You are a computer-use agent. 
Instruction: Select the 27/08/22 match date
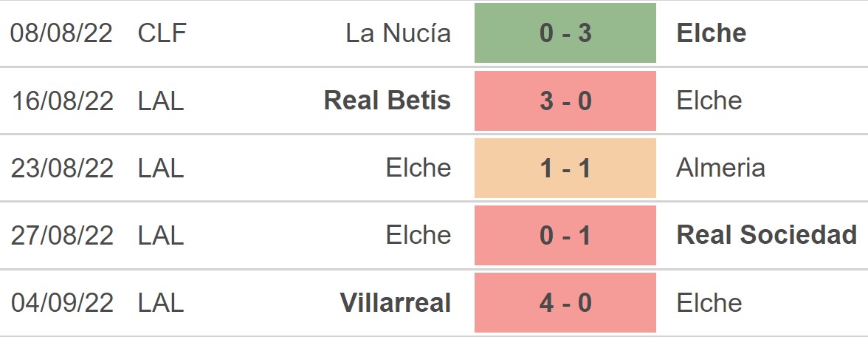[62, 235]
